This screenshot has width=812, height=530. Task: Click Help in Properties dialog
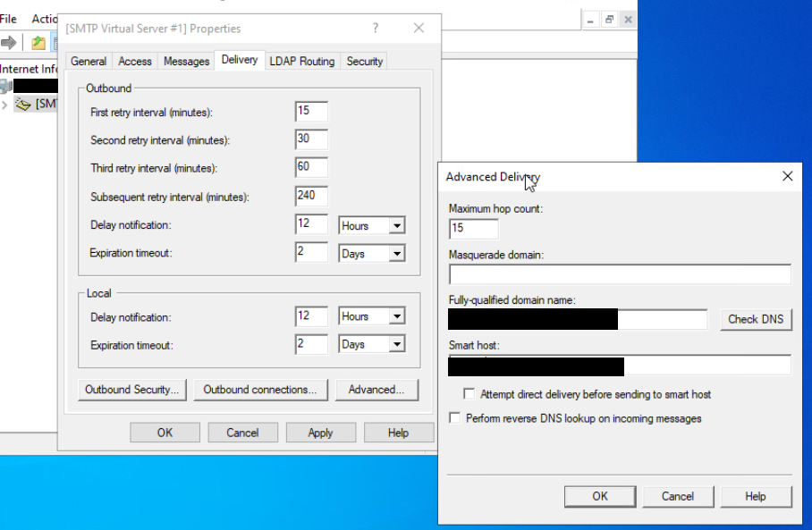[x=398, y=433]
